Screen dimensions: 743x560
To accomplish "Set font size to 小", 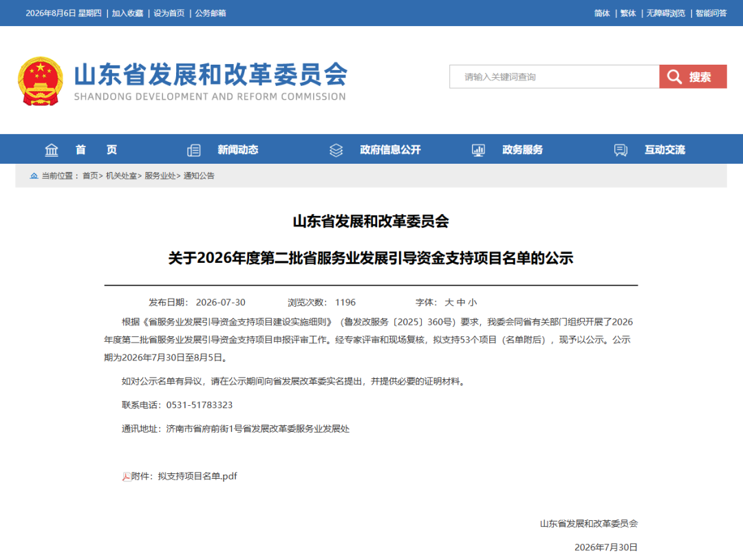I will pos(473,302).
